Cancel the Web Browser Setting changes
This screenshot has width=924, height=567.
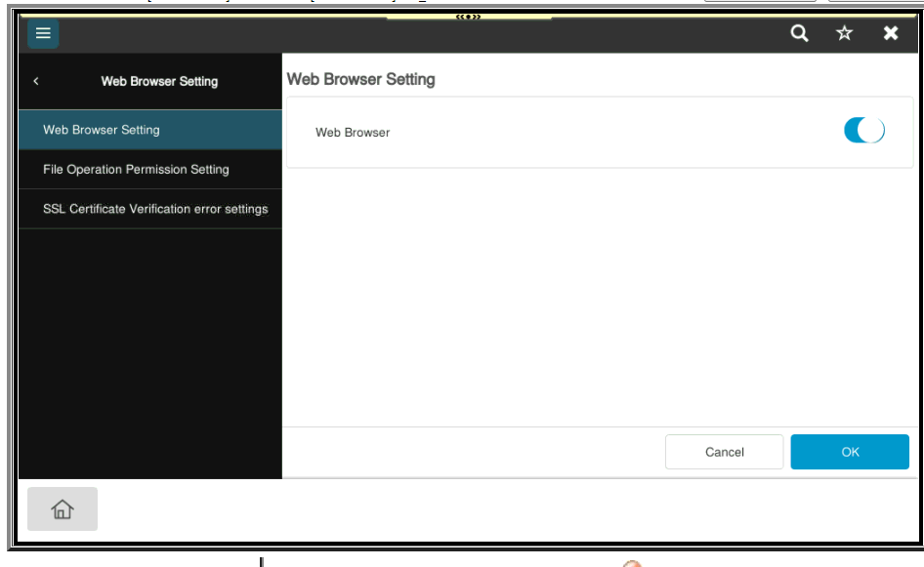click(x=723, y=451)
